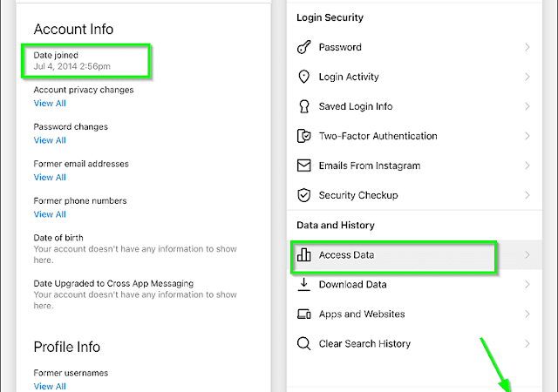
Task: Click the location pin icon for Login Activity
Action: (x=304, y=77)
